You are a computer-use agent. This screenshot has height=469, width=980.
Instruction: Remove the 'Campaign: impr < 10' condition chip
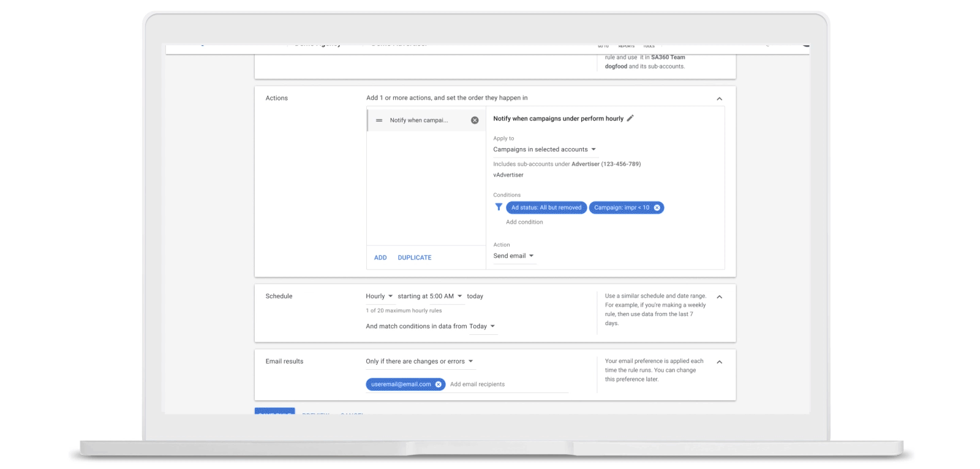(x=657, y=208)
